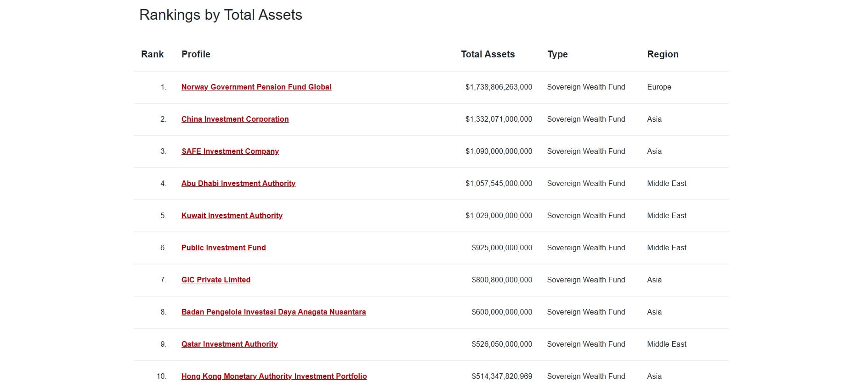Select the $1,332,071,000,000 total assets value

(x=499, y=119)
